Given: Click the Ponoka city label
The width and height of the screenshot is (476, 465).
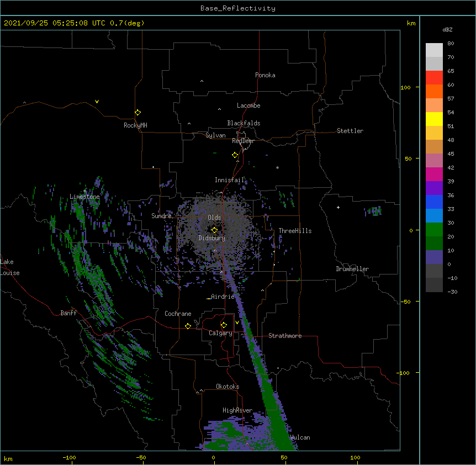Looking at the screenshot, I should pos(265,75).
